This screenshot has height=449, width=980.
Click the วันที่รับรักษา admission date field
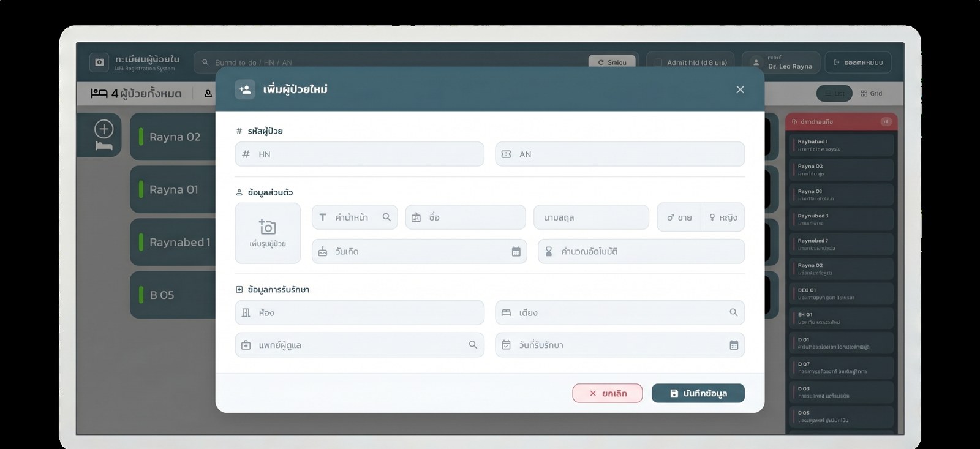[x=620, y=345]
